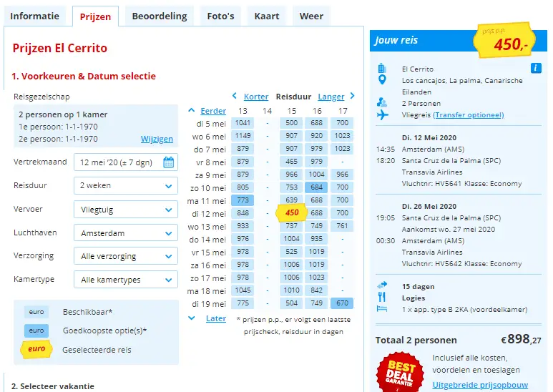Open the Beoordeling tab
The height and width of the screenshot is (392, 553).
tap(160, 16)
